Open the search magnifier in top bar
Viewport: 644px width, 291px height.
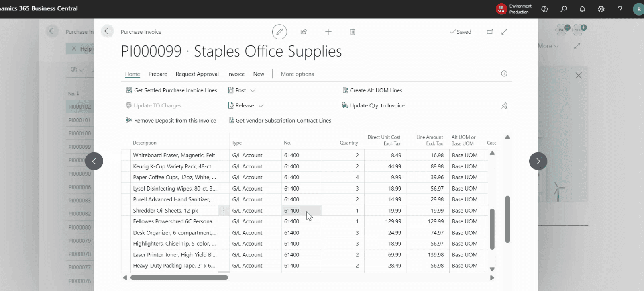564,9
